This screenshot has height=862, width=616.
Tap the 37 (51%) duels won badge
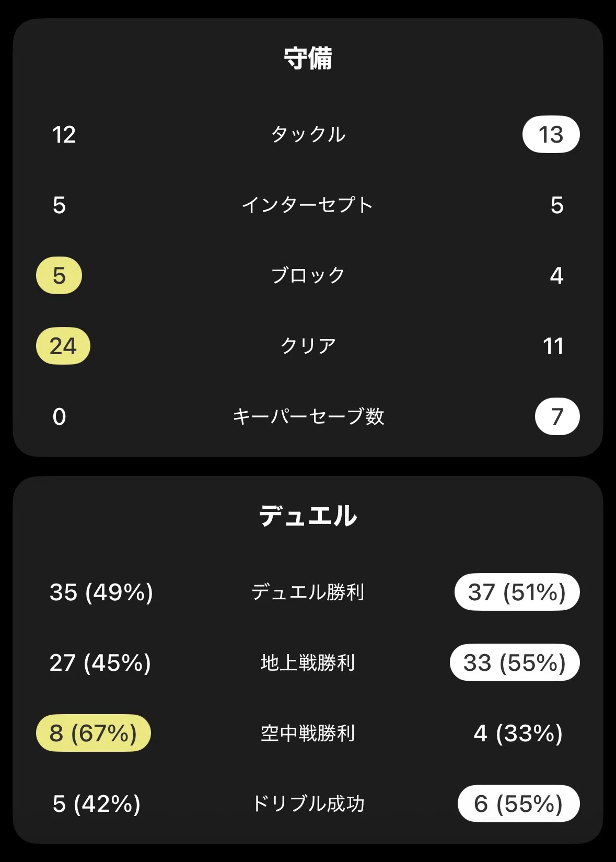(517, 592)
